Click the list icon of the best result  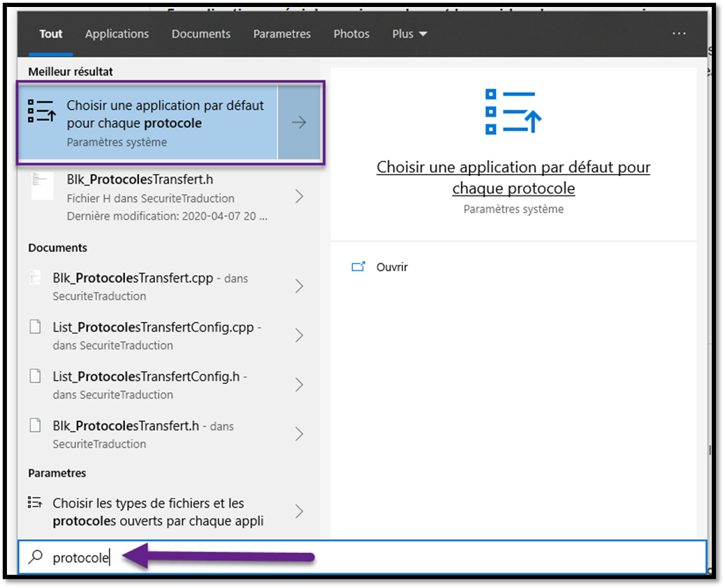click(41, 112)
